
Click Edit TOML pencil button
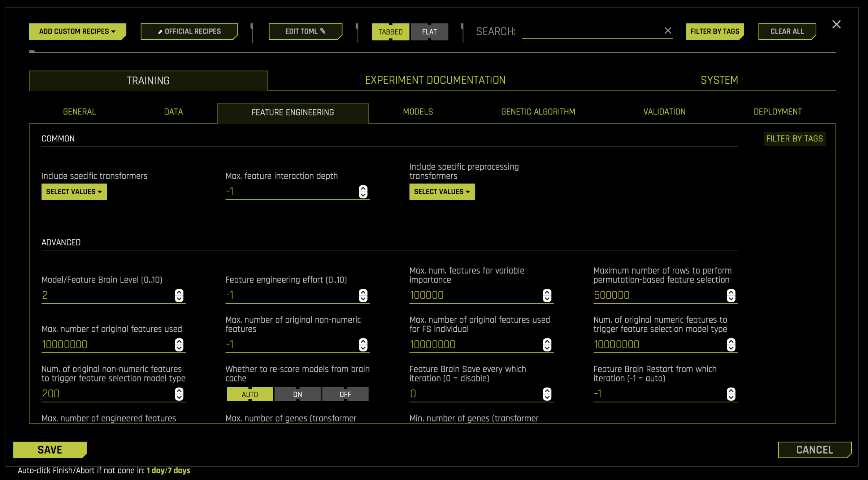point(305,31)
